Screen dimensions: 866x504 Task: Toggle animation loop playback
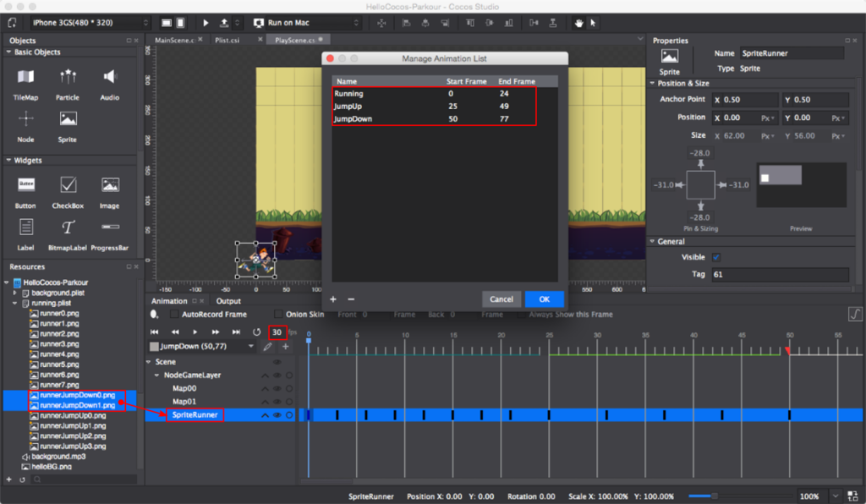coord(256,331)
